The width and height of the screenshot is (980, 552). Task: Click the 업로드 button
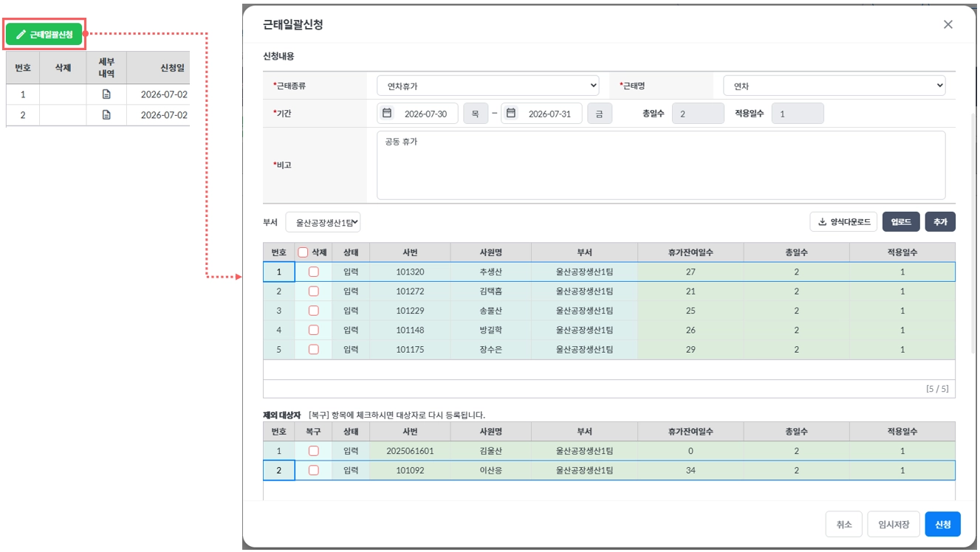coord(901,221)
